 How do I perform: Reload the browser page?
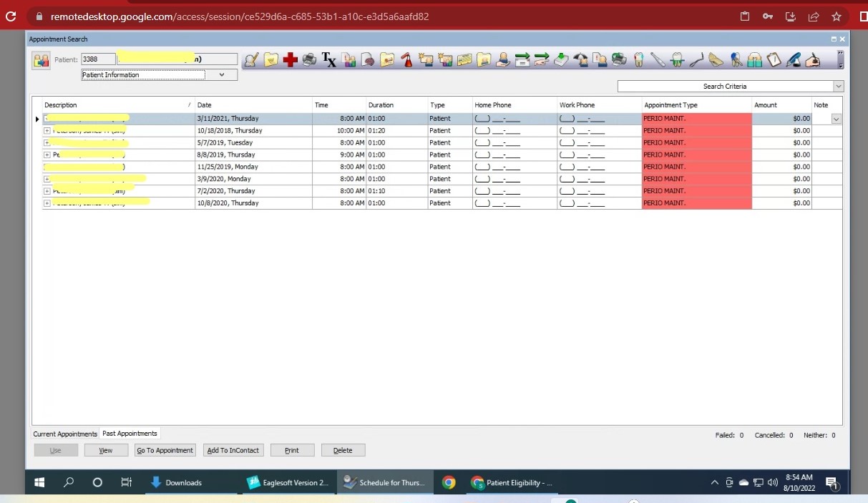coord(11,16)
